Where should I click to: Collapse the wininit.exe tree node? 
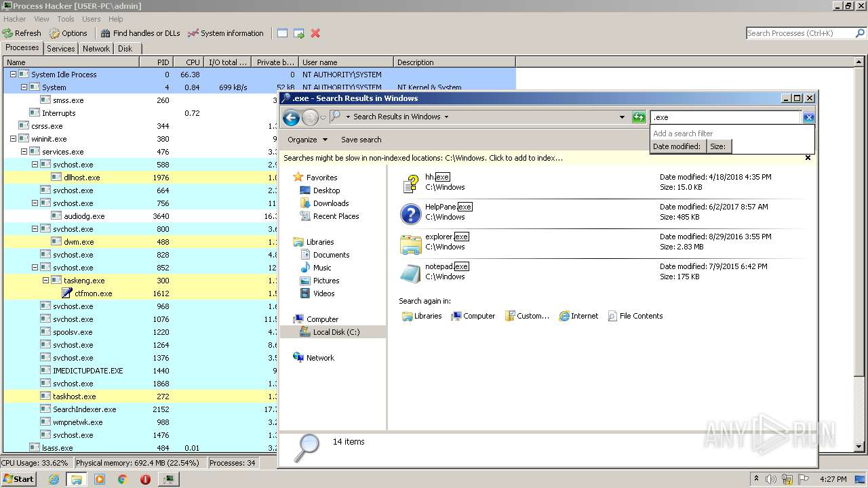(13, 139)
